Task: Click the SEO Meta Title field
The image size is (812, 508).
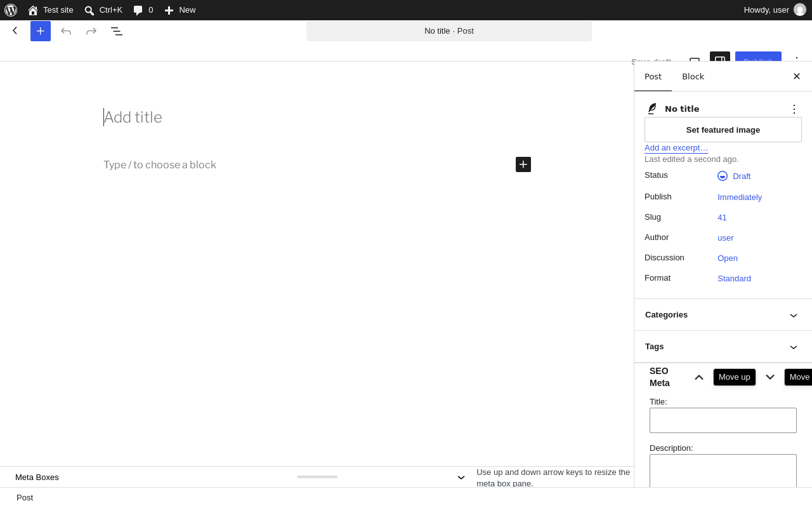Action: click(723, 420)
